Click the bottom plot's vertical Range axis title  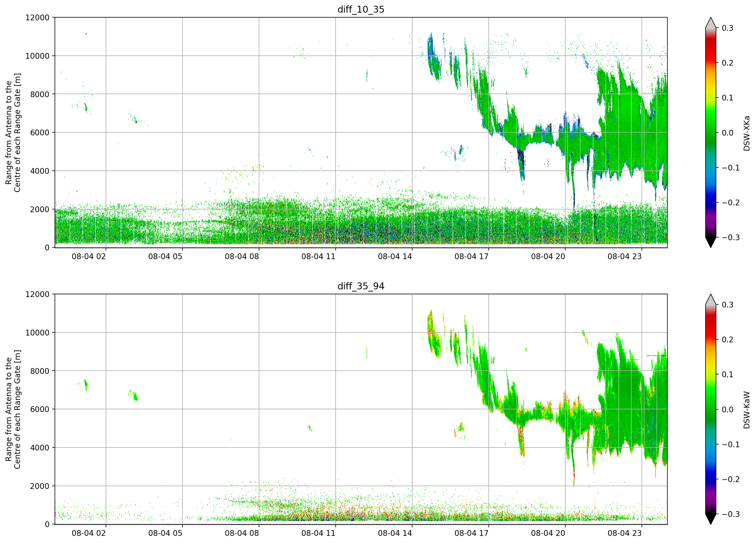13,410
